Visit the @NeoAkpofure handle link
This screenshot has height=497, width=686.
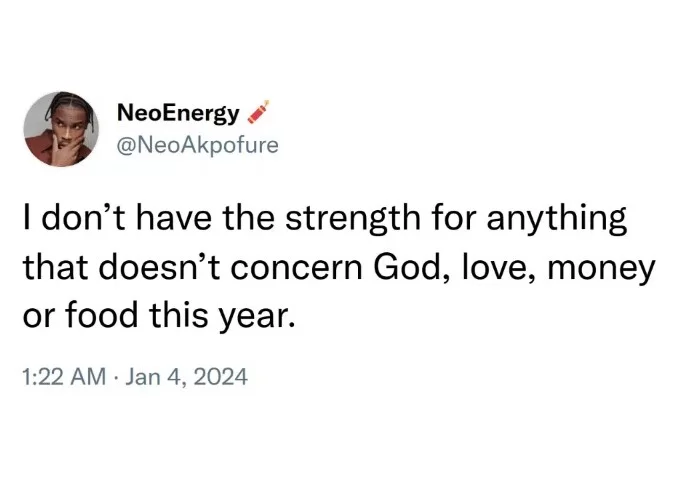[197, 145]
